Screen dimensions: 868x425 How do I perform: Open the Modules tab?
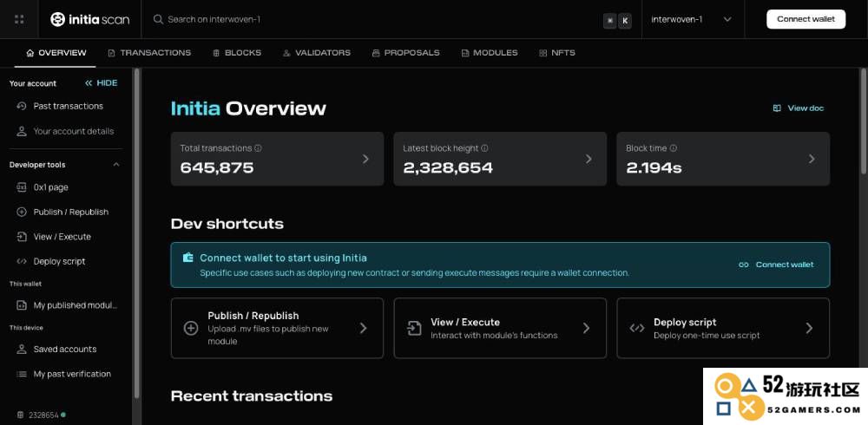click(490, 53)
